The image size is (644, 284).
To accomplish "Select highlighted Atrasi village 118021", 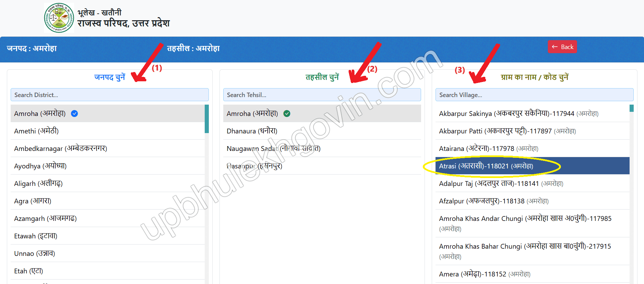I will (532, 166).
